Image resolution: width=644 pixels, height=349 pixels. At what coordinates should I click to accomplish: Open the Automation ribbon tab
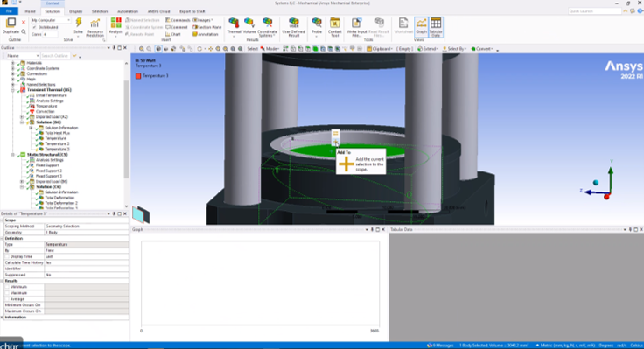[x=128, y=11]
